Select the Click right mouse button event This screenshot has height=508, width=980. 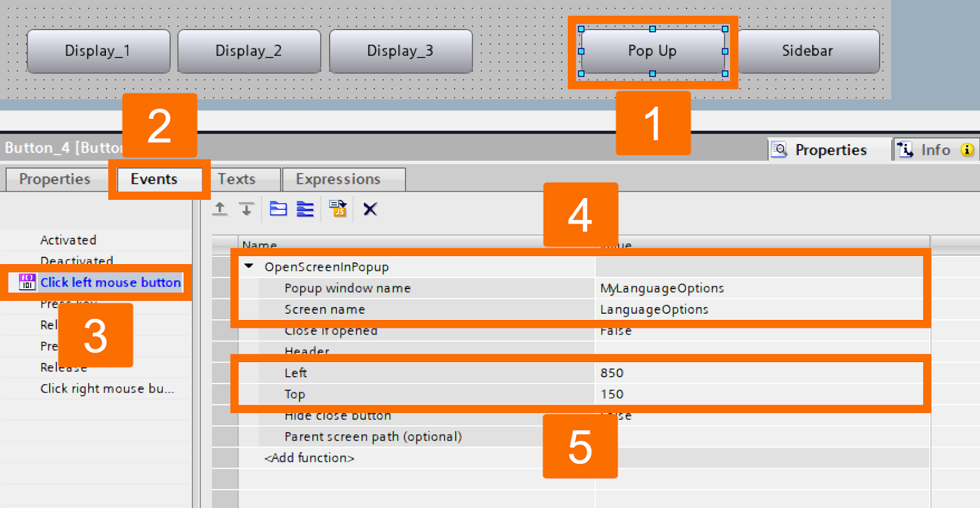pyautogui.click(x=107, y=389)
